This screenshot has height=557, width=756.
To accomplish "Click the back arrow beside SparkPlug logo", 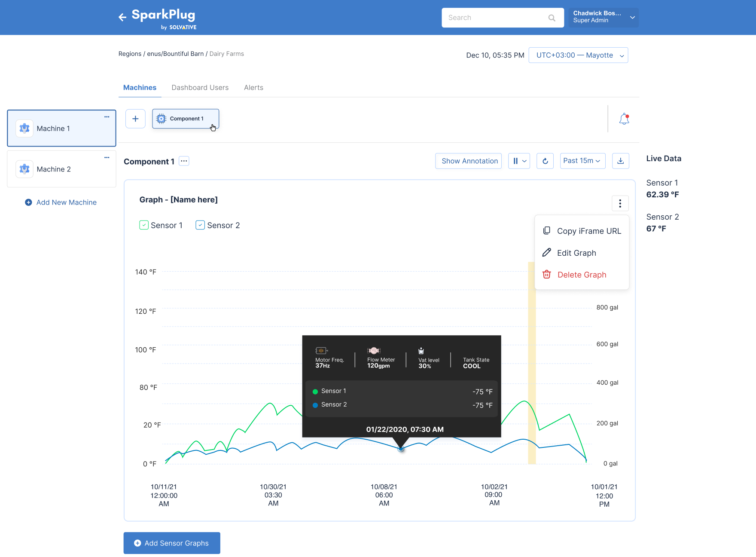I will (x=122, y=17).
